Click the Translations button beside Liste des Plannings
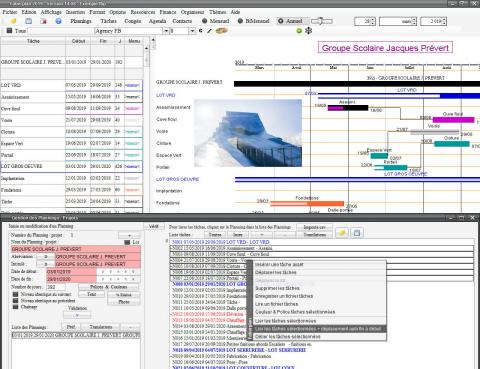The image size is (480, 369). click(x=100, y=327)
